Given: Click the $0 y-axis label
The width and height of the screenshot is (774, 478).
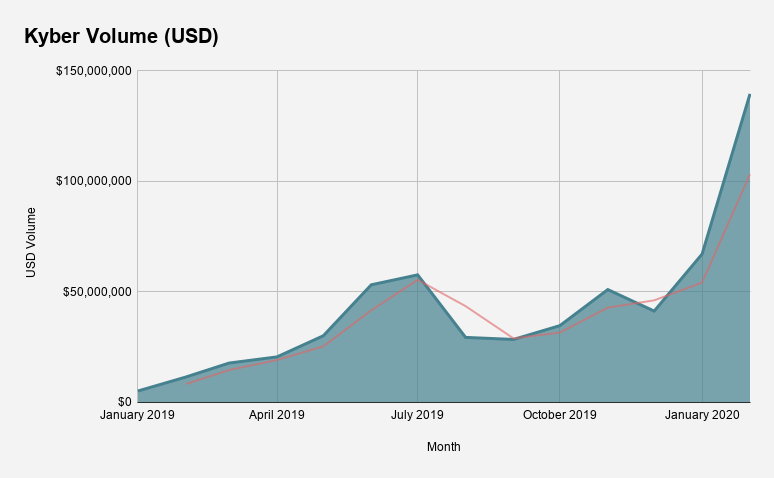Looking at the screenshot, I should coord(125,402).
